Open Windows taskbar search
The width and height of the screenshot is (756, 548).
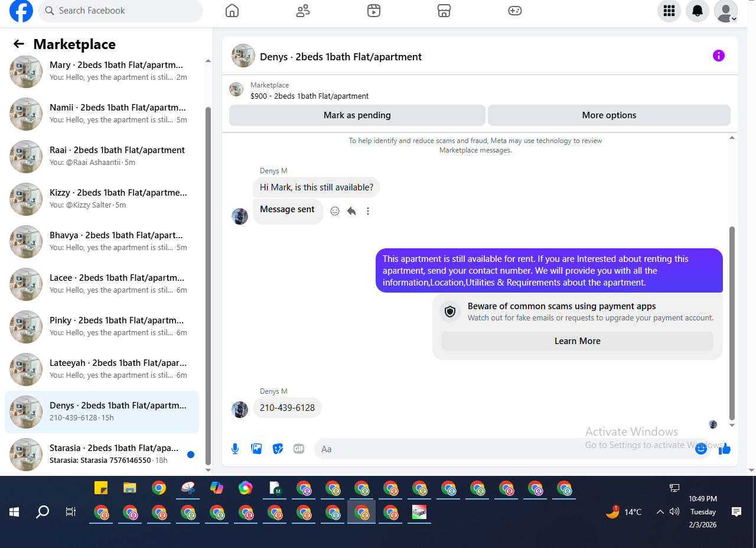43,512
